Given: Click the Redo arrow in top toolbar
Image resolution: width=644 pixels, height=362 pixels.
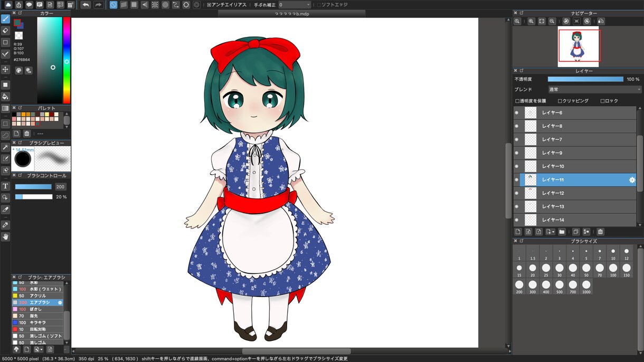Looking at the screenshot, I should click(99, 5).
